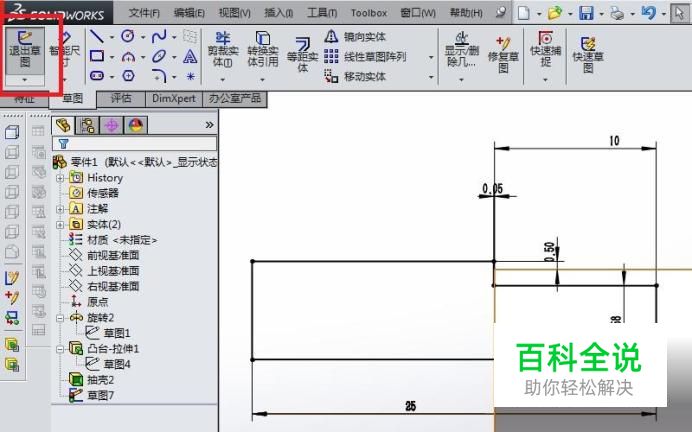The width and height of the screenshot is (692, 432).
Task: Select the Sketch Fillet tool
Action: click(159, 76)
